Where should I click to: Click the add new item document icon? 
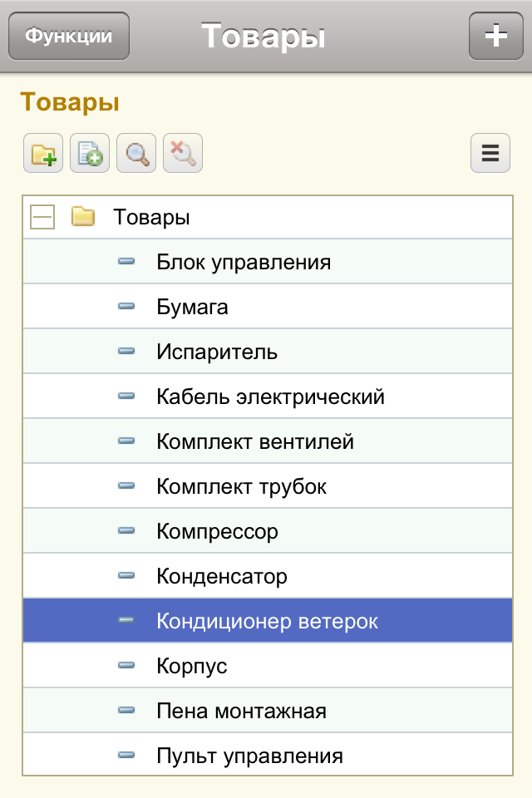(x=90, y=153)
